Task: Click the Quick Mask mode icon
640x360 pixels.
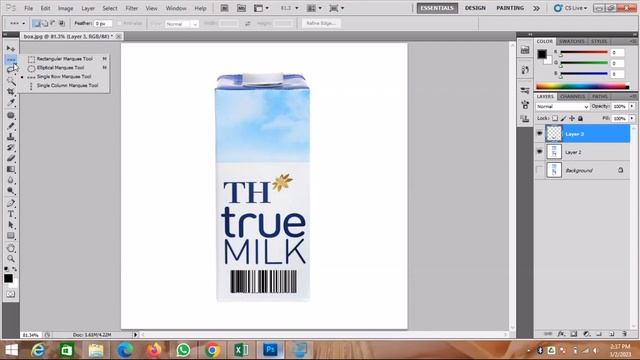Action: 11,294
